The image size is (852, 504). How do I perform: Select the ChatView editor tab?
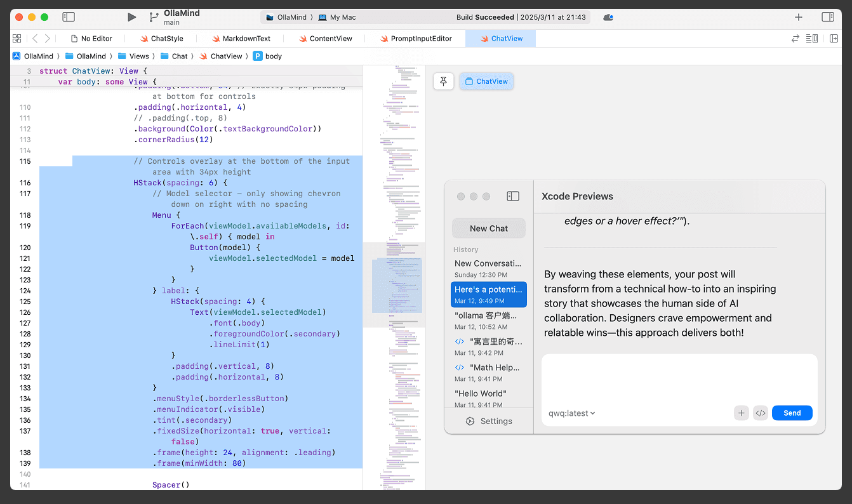coord(501,38)
